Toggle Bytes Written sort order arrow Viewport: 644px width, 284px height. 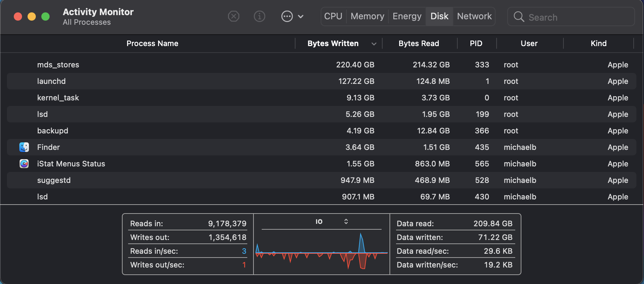click(x=374, y=44)
